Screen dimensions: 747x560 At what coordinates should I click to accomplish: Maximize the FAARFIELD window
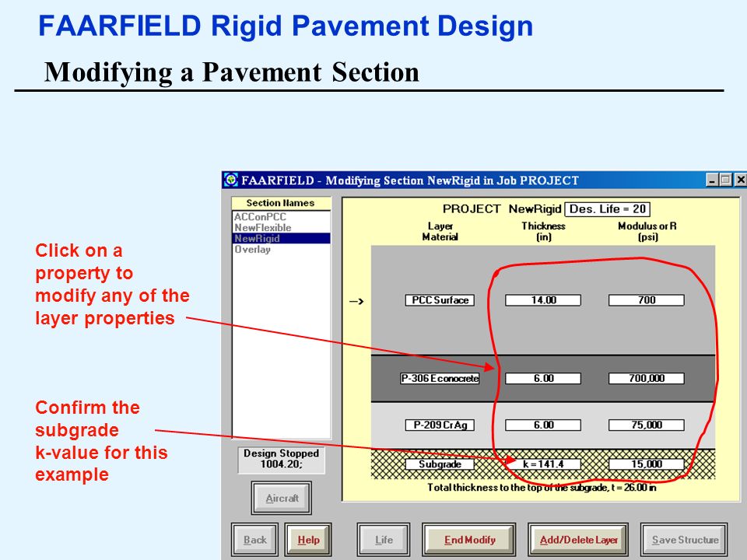tap(726, 180)
